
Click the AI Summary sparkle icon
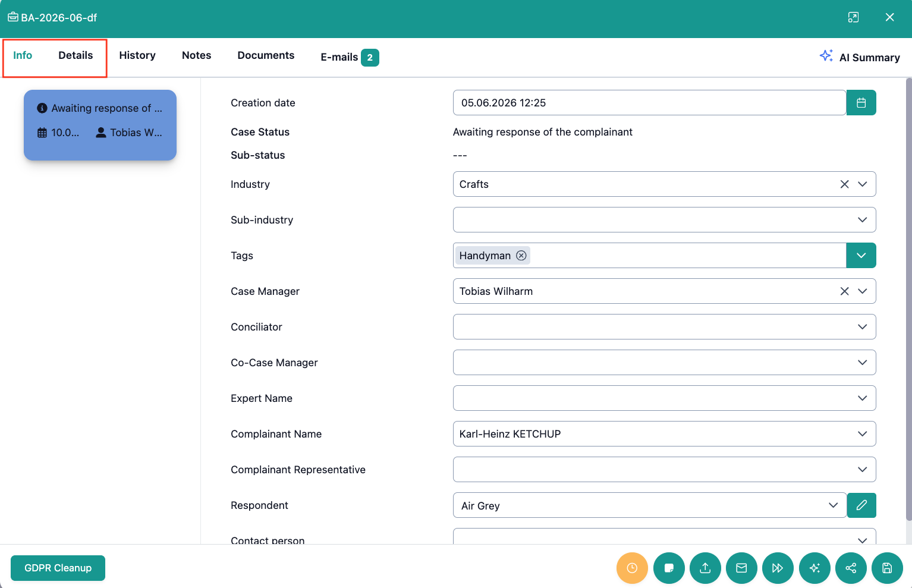click(826, 56)
